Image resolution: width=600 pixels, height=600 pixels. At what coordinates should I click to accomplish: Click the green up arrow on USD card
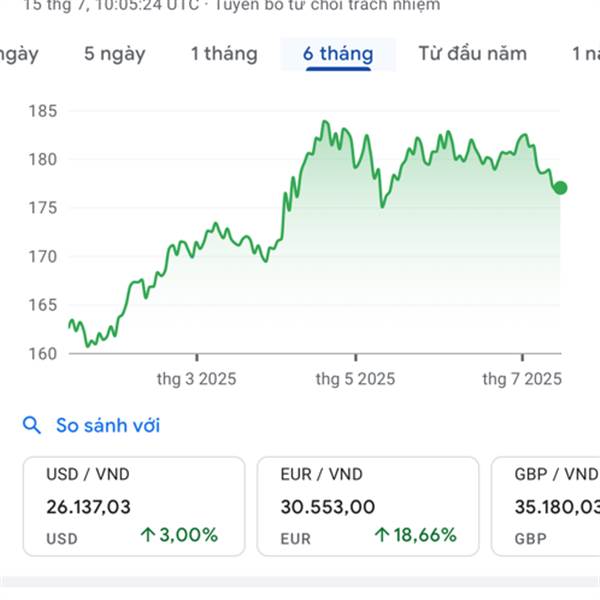(147, 535)
